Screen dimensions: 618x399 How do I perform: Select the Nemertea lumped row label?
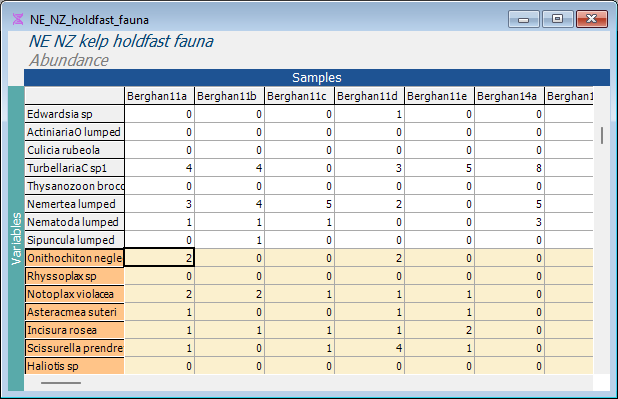tap(74, 204)
